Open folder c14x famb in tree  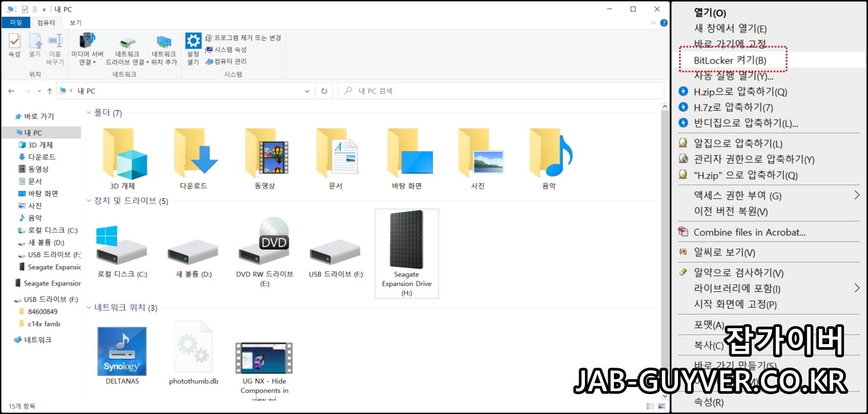[x=44, y=324]
